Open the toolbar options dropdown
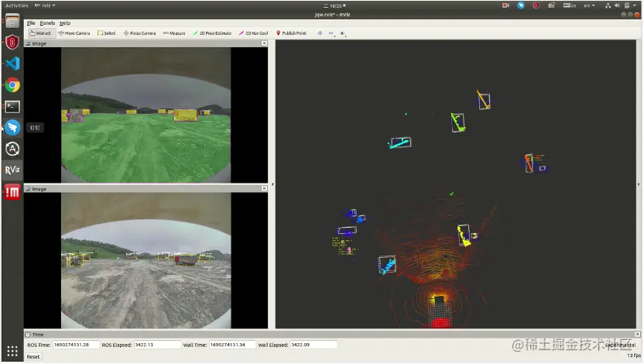 343,33
